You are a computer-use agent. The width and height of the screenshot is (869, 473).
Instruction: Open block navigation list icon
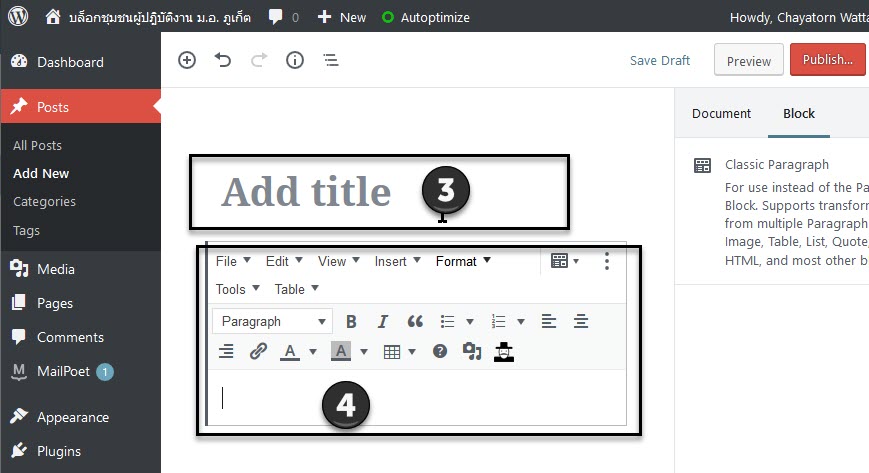[331, 60]
